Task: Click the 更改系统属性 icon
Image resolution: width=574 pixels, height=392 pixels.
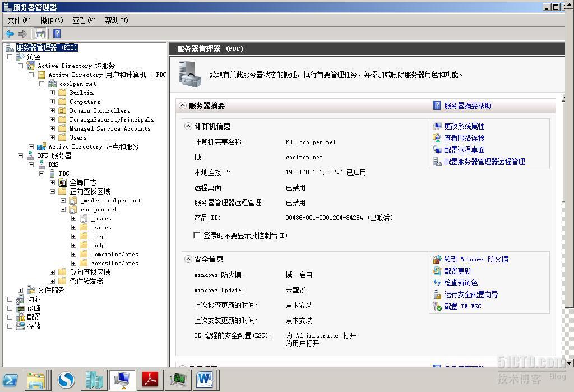Action: (x=437, y=126)
